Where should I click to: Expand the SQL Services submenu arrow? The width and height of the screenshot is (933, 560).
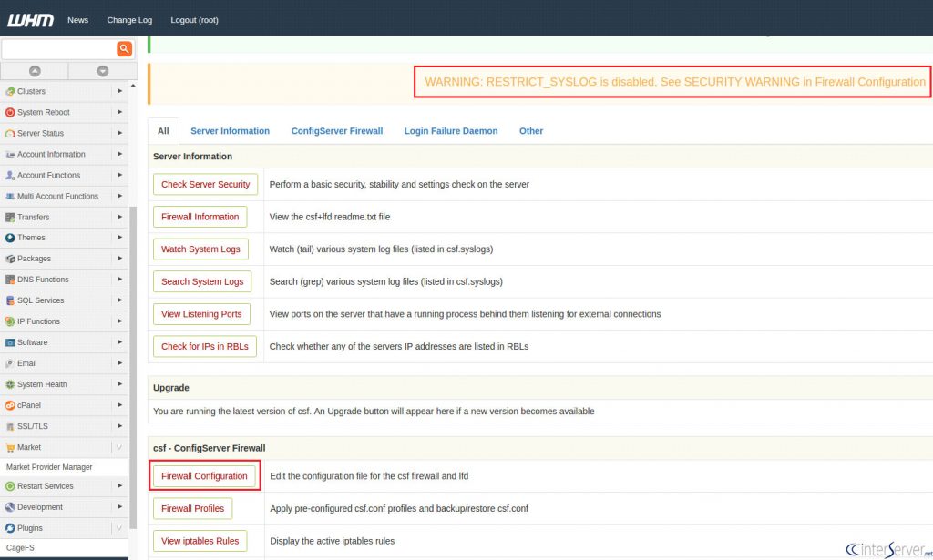119,300
